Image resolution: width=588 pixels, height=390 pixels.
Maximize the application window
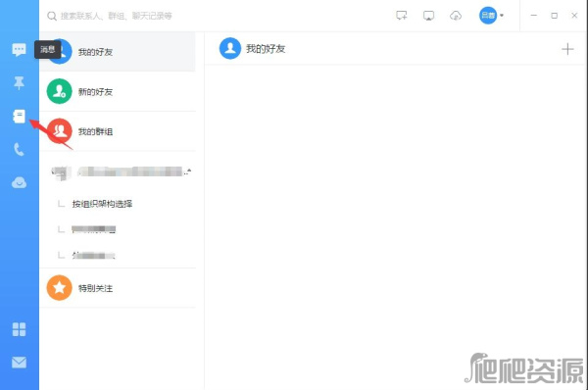click(555, 16)
